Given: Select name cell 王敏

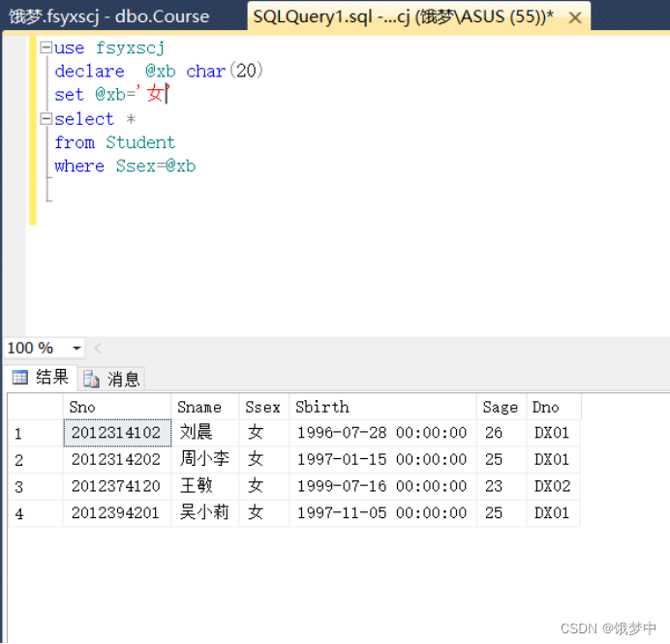Looking at the screenshot, I should coord(205,486).
